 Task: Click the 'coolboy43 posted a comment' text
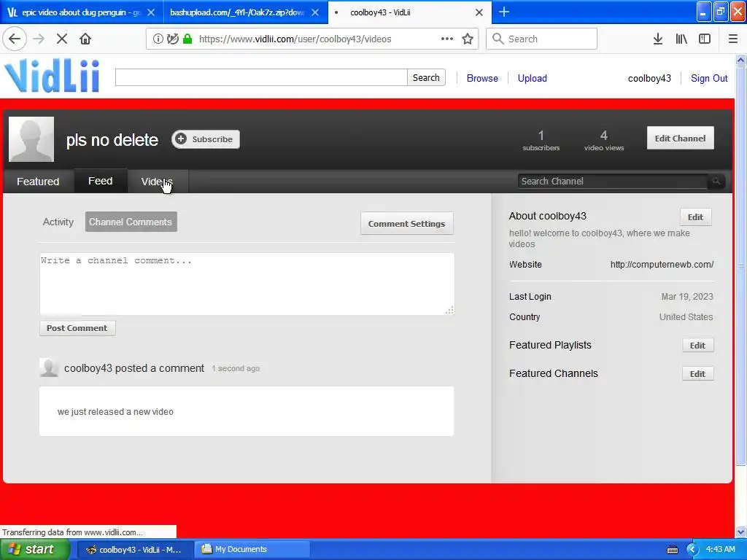coord(134,368)
